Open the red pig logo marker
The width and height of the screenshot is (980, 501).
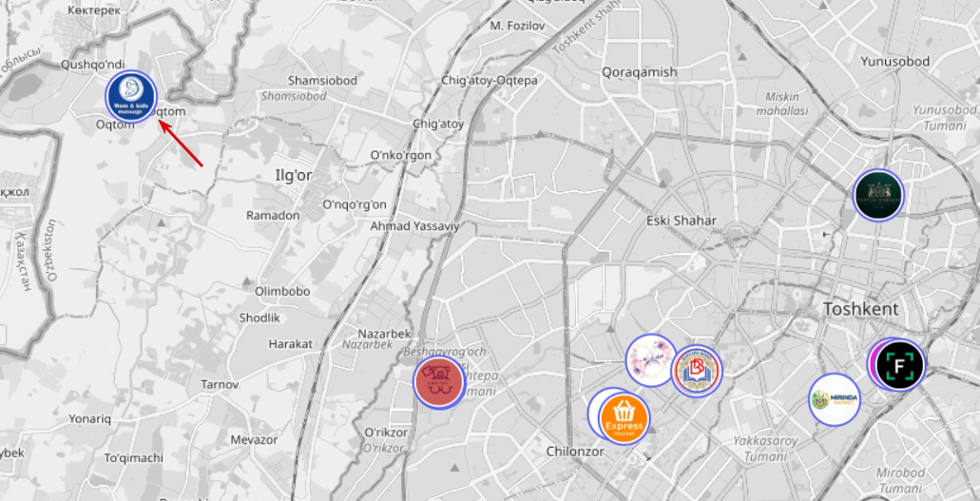click(x=439, y=383)
